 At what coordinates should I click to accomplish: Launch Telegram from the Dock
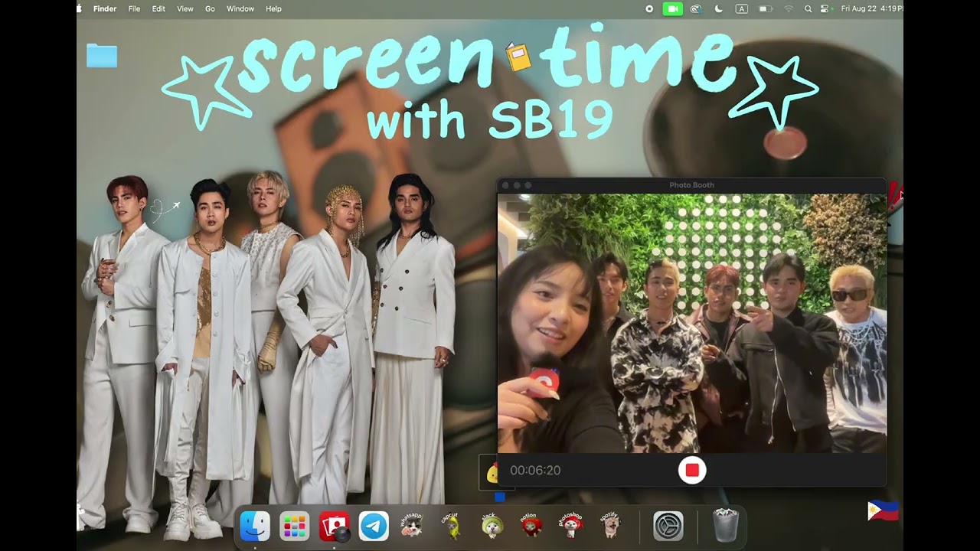click(374, 527)
